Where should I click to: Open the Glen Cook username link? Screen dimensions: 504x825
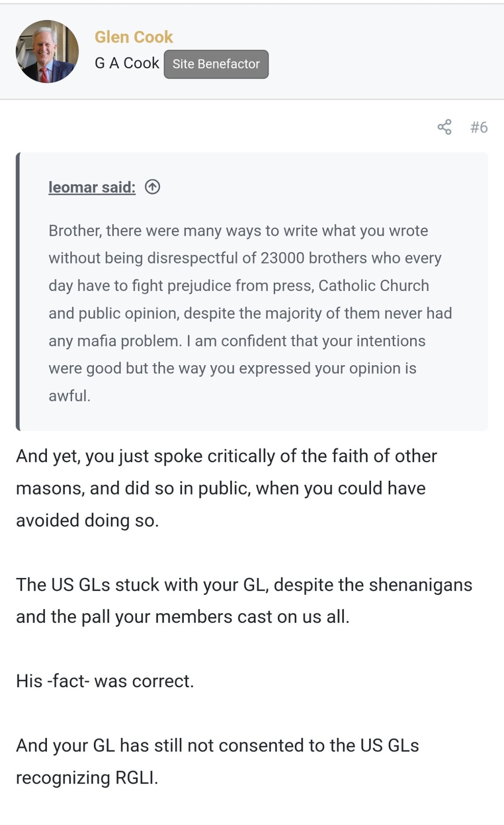134,37
